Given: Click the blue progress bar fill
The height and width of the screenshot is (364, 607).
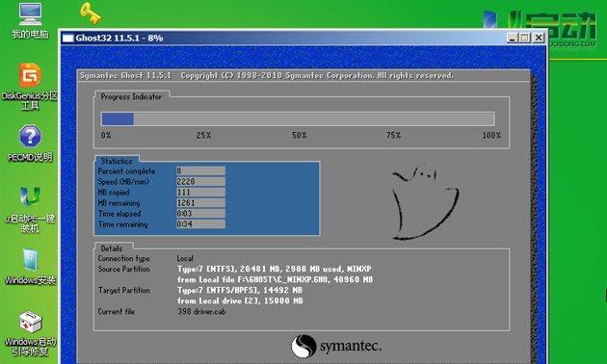Looking at the screenshot, I should [118, 118].
